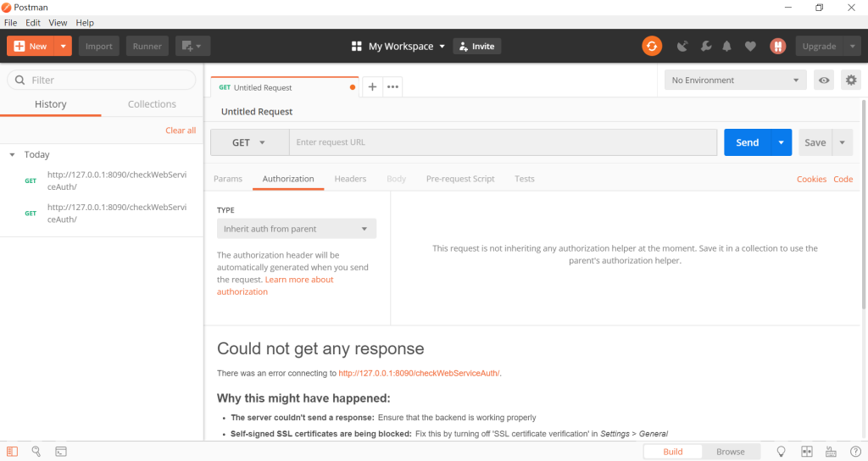This screenshot has height=461, width=868.
Task: Click the environment quick look eye icon
Action: (824, 80)
